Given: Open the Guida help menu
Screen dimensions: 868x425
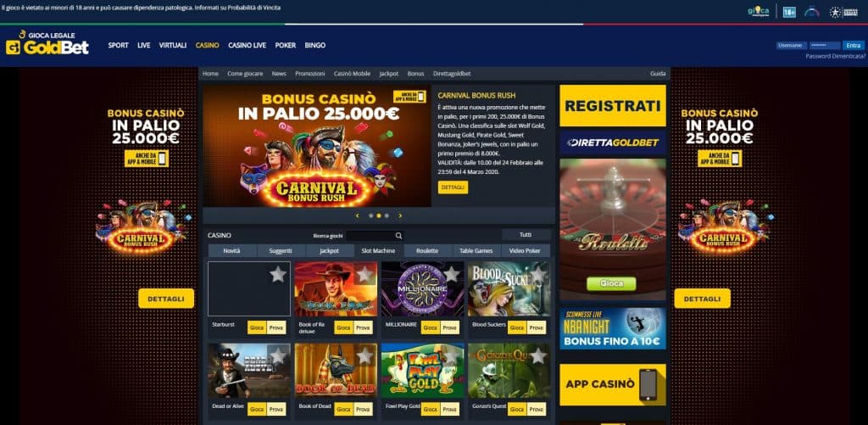Looking at the screenshot, I should click(658, 74).
